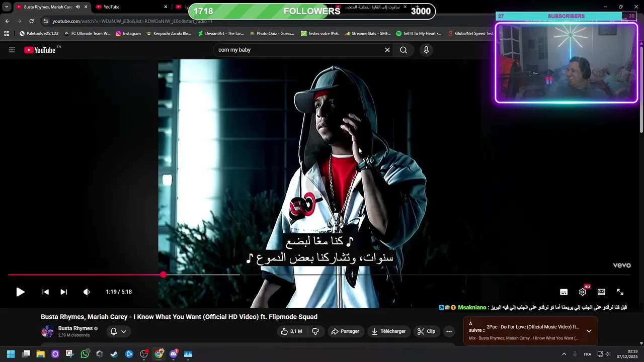Screen dimensions: 644x362
Task: Open the GlobalNet Speed Test bookmark
Action: pos(470,34)
